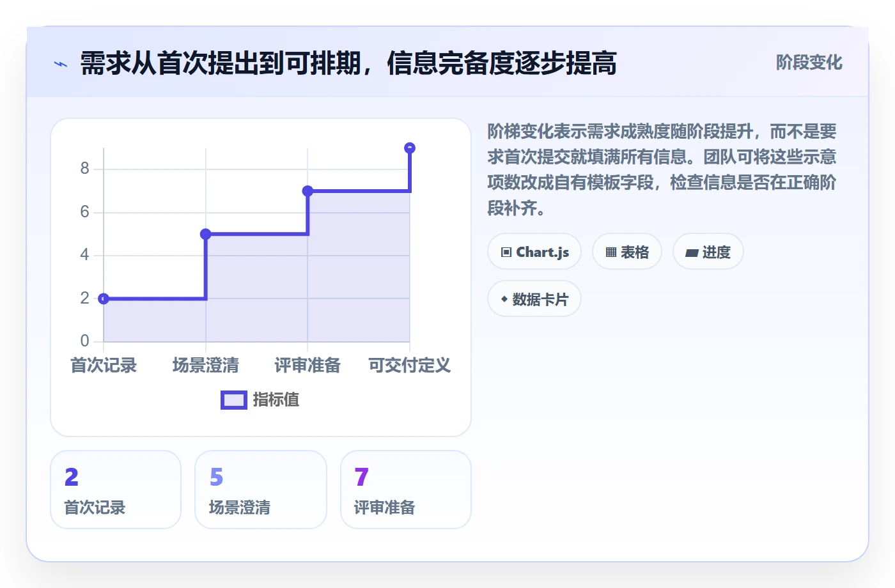Click the chart data point for 场景澄清
Viewport: 895px width, 588px height.
(x=206, y=234)
